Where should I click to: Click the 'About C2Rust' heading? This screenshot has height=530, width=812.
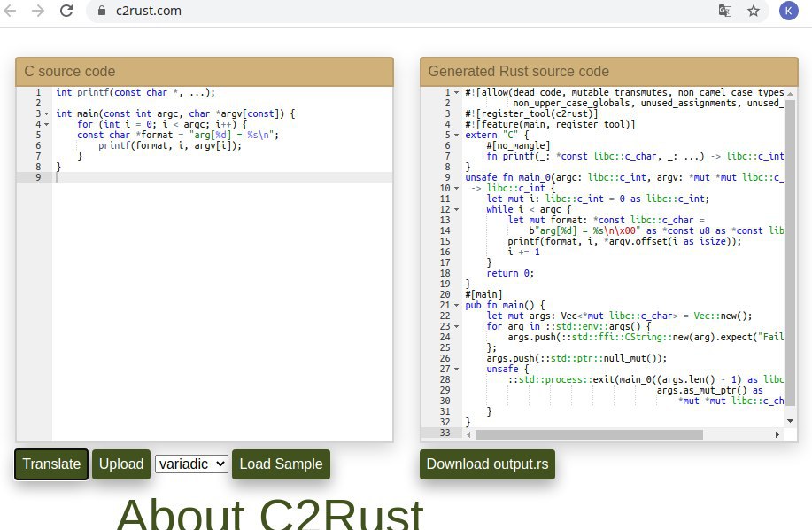click(270, 515)
